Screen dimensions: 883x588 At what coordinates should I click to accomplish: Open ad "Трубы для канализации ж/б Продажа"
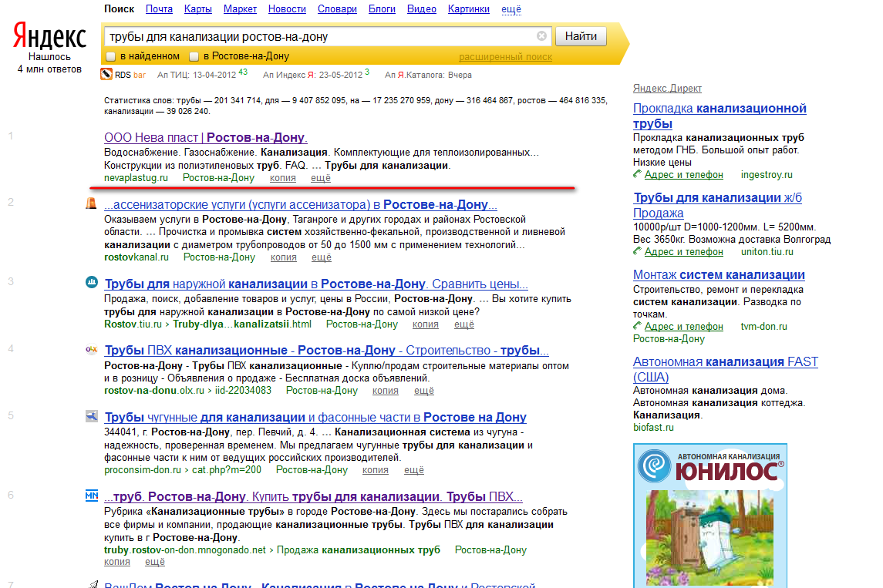tap(717, 206)
